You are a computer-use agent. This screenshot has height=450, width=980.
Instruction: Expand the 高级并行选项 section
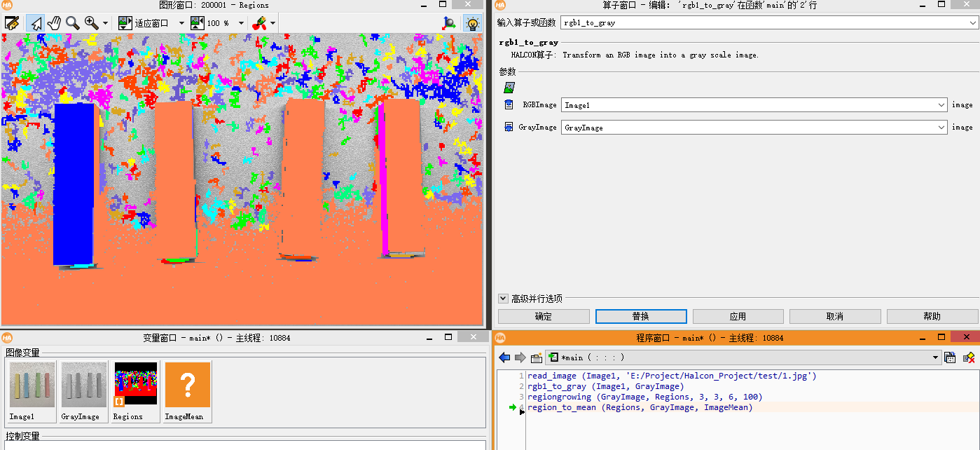[503, 298]
